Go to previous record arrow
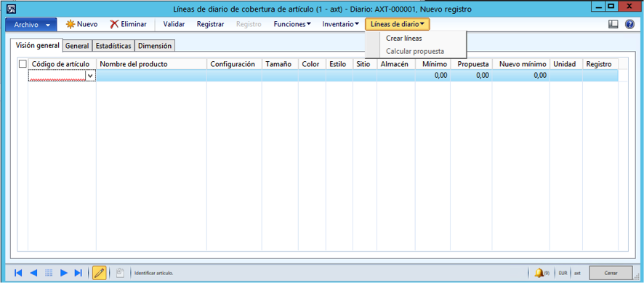Screen dimensions: 644x283 tap(33, 273)
